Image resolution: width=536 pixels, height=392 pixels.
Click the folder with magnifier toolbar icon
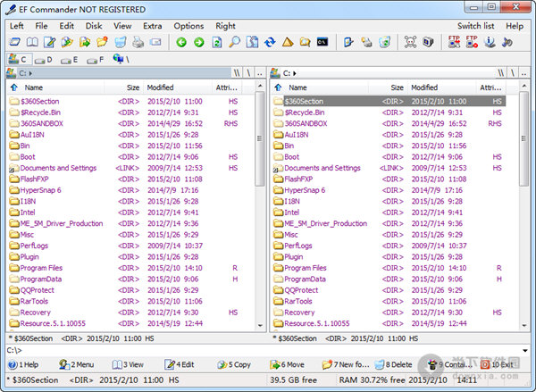tap(305, 42)
